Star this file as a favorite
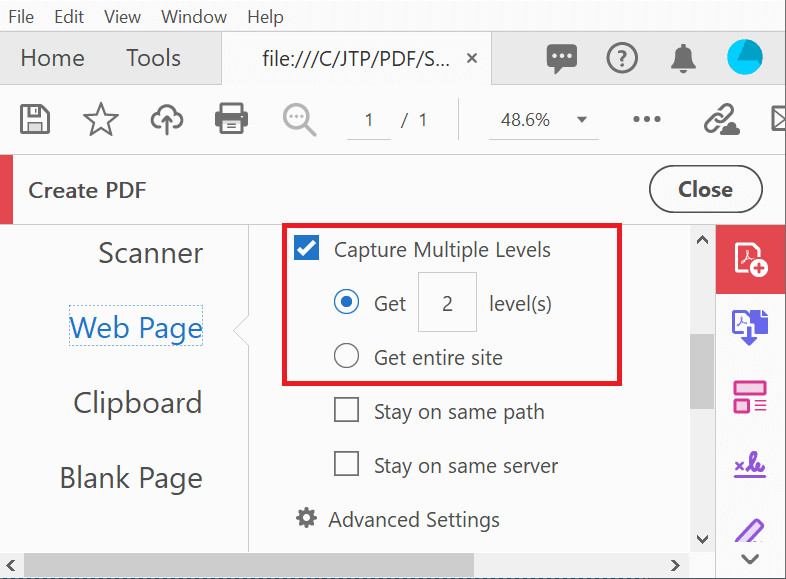Screen dimensions: 786x579 click(101, 119)
